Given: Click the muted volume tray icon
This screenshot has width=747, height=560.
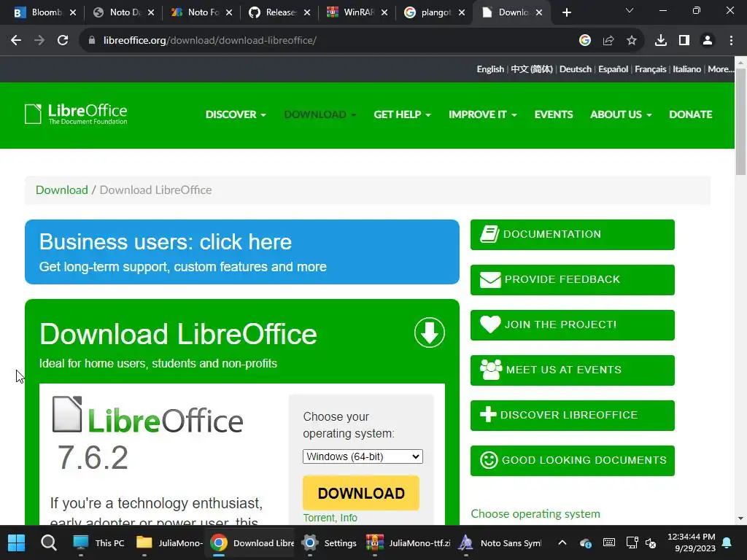Looking at the screenshot, I should pos(651,542).
